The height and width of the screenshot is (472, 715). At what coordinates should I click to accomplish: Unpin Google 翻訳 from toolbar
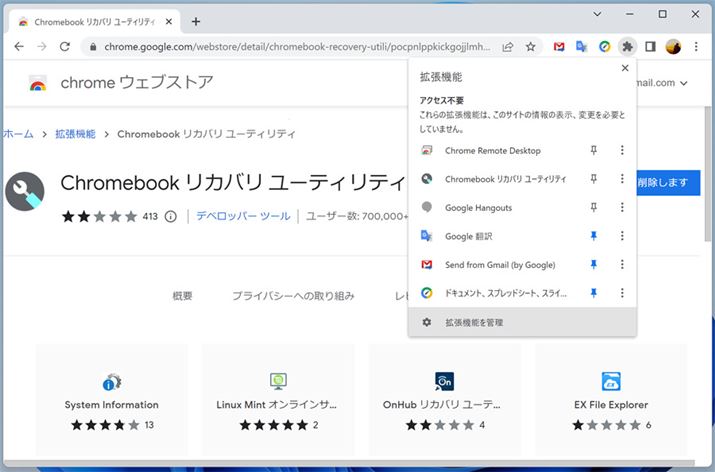tap(593, 236)
